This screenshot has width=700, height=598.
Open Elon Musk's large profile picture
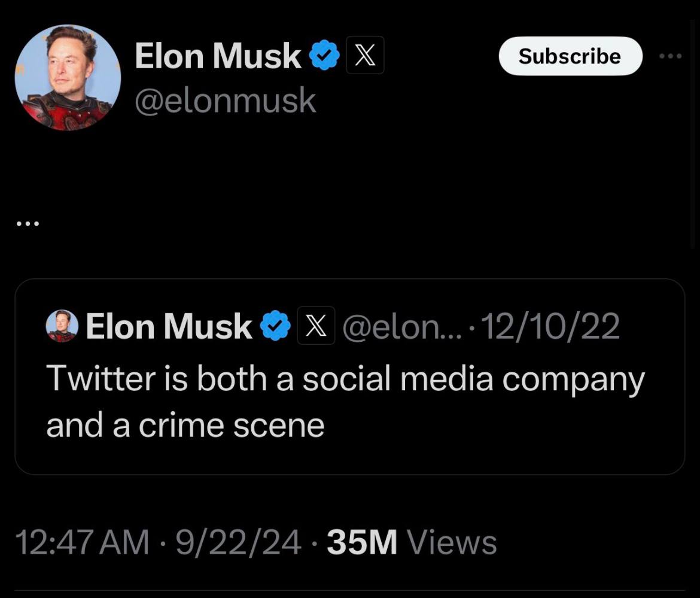point(68,78)
